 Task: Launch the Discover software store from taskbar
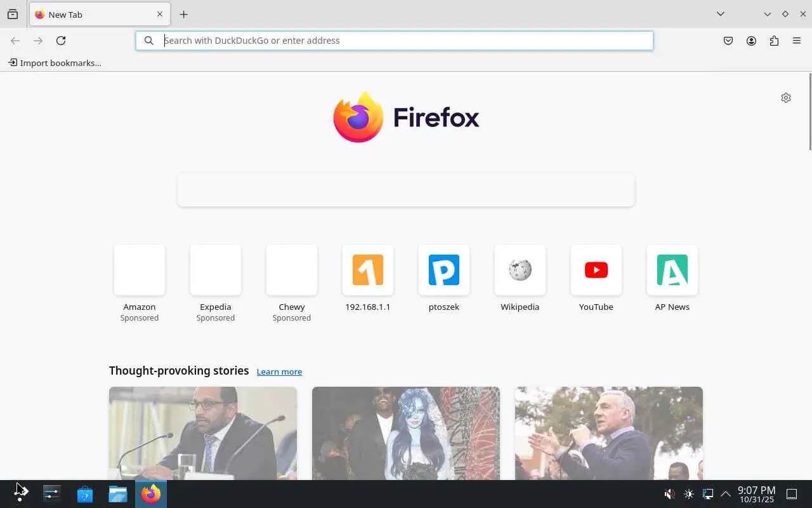point(85,493)
